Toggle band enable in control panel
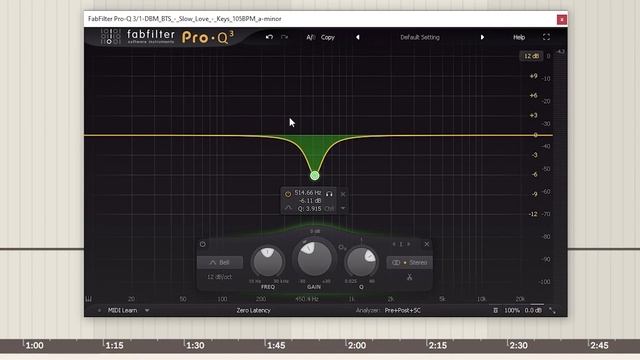The height and width of the screenshot is (360, 640). (202, 244)
